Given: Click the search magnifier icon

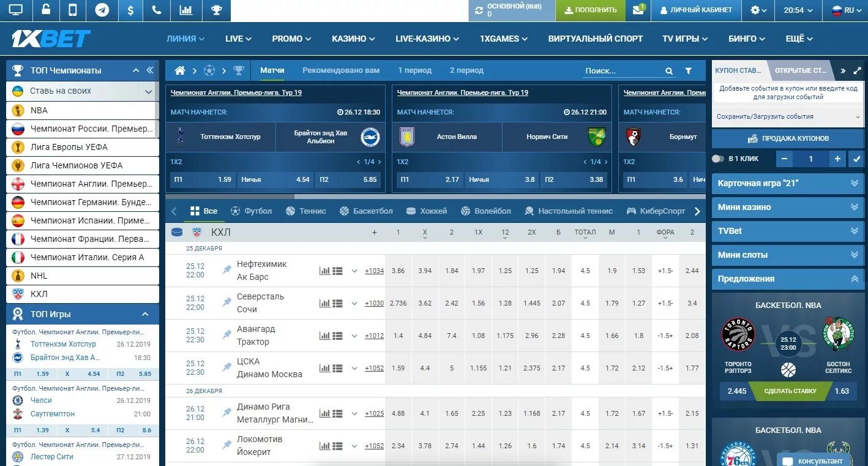Looking at the screenshot, I should [669, 71].
